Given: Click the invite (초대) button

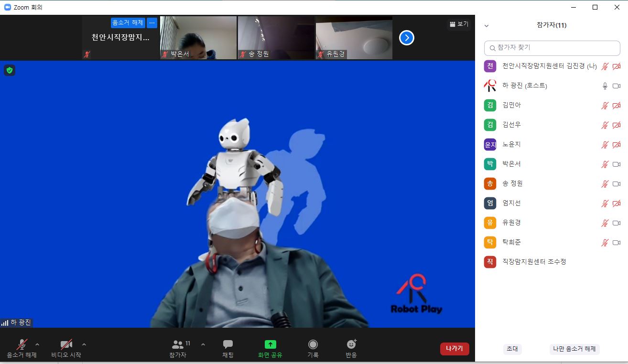Looking at the screenshot, I should pos(512,349).
